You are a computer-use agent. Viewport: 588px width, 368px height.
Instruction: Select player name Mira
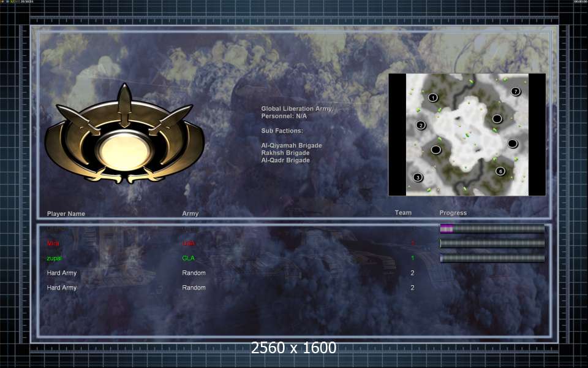click(x=53, y=243)
